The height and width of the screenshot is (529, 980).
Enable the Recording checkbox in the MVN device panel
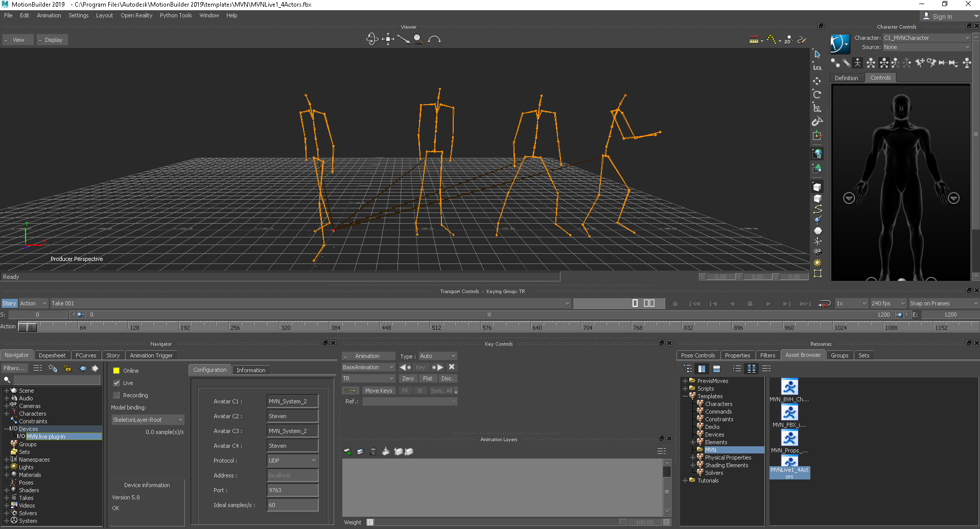pos(117,395)
